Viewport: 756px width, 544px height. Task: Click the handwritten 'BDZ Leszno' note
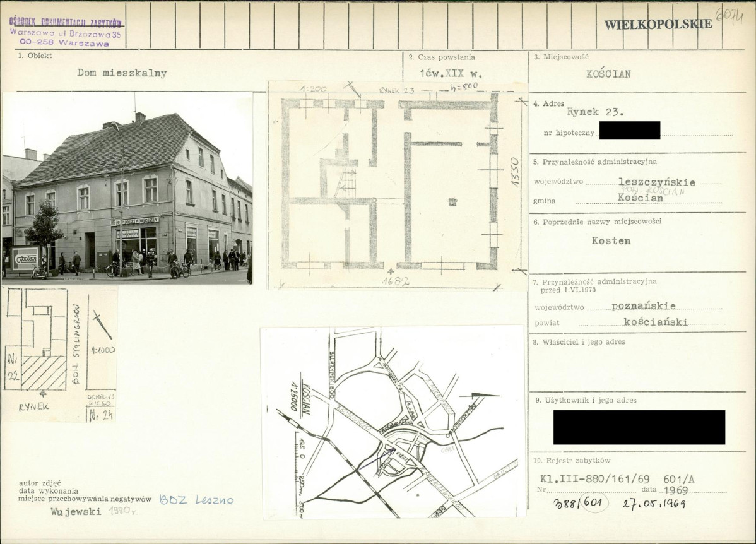[196, 500]
